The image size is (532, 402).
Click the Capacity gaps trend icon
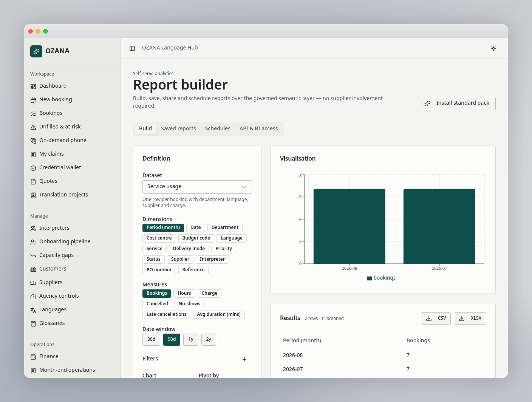[x=33, y=255]
